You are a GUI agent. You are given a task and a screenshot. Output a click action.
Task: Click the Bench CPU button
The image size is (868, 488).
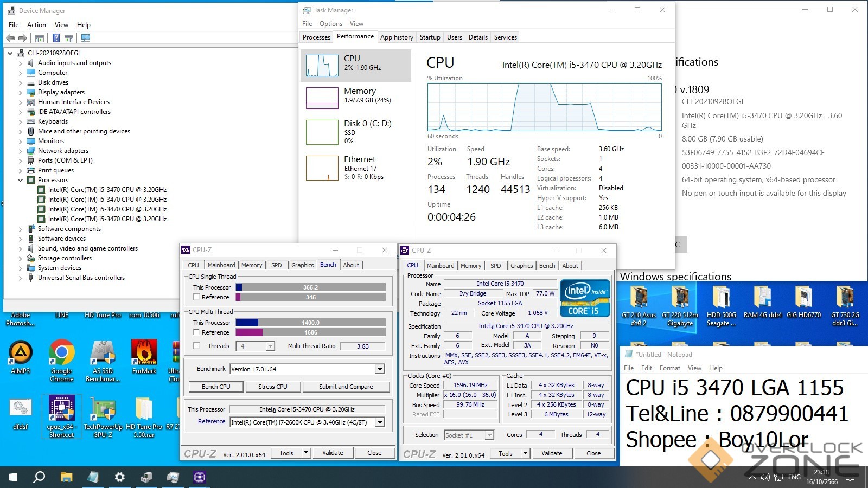point(216,387)
